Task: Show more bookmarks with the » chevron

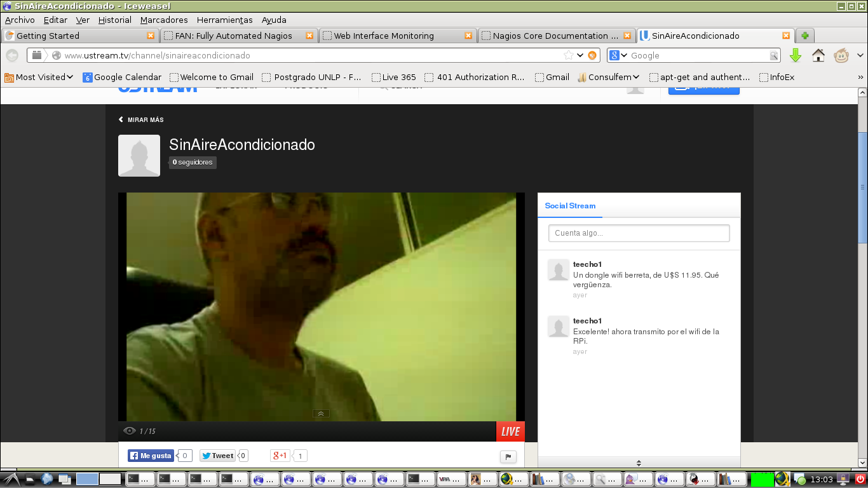Action: 860,77
